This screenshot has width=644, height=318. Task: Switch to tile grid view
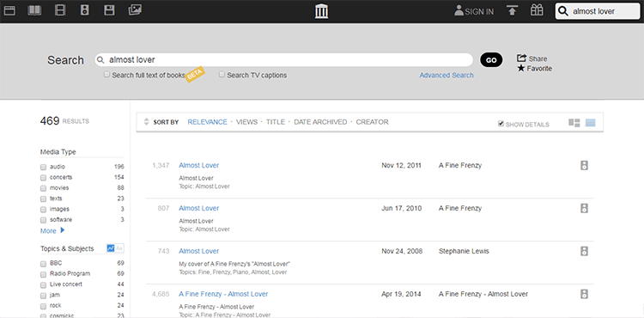click(x=574, y=122)
